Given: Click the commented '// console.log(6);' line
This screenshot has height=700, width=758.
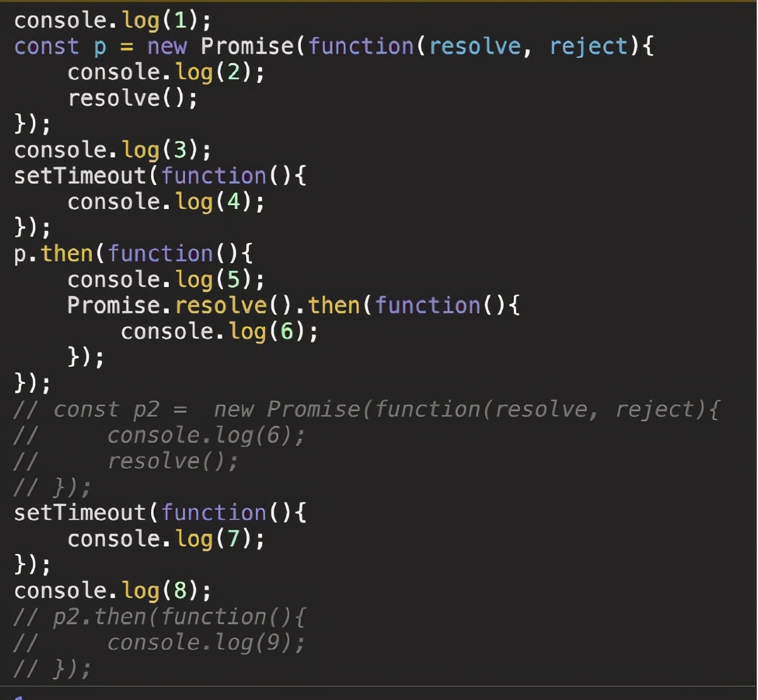Looking at the screenshot, I should pos(160,436).
